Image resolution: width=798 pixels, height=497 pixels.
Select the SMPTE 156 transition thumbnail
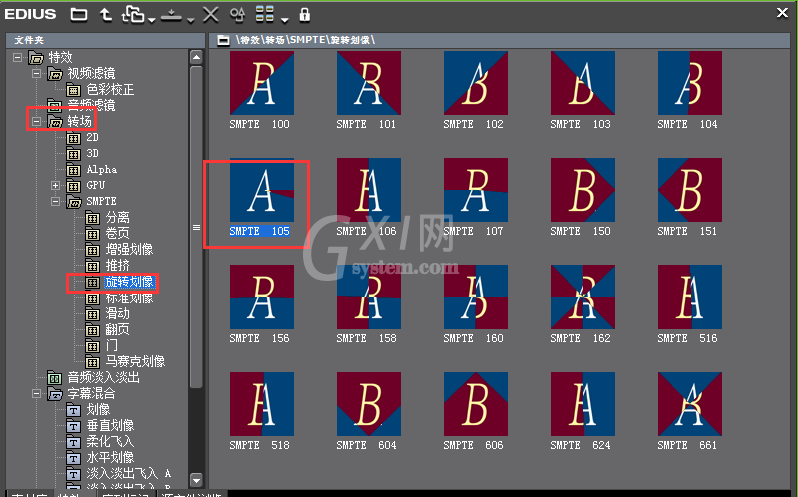[262, 297]
